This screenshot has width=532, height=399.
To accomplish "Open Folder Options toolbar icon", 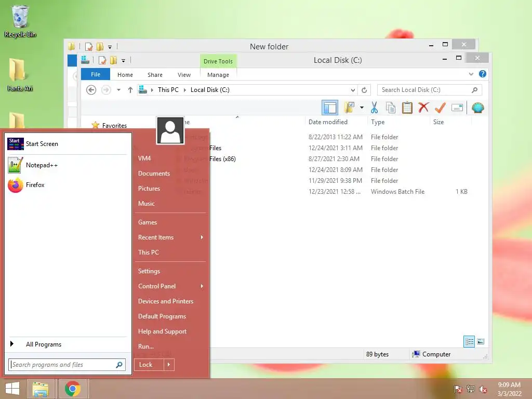I will point(349,108).
